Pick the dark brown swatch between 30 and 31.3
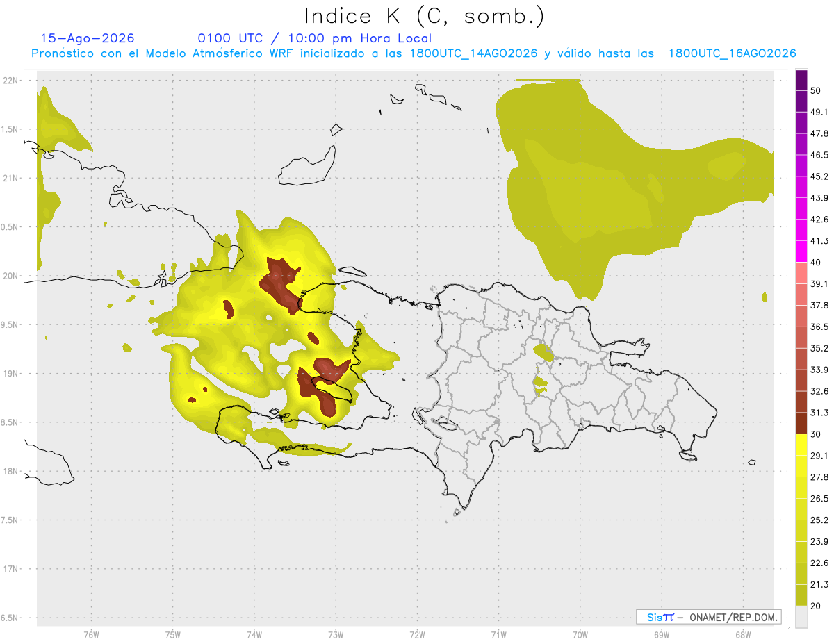Image resolution: width=834 pixels, height=644 pixels. pyautogui.click(x=801, y=423)
